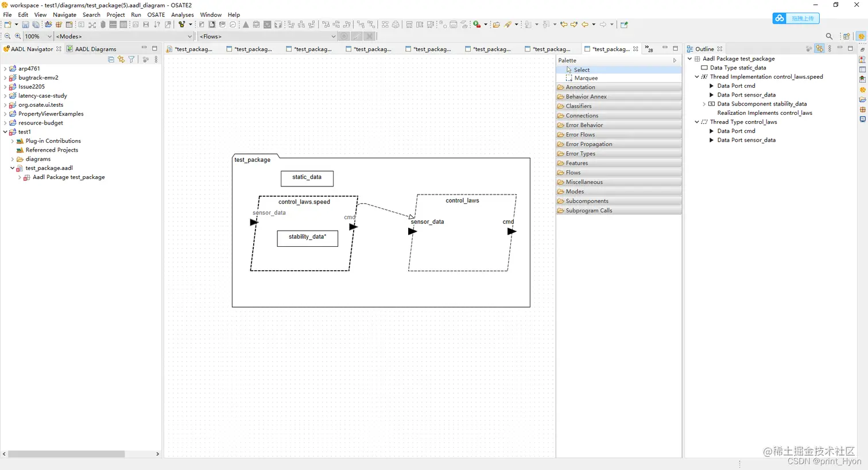Close the Outline view tab
The image size is (868, 470).
[720, 49]
